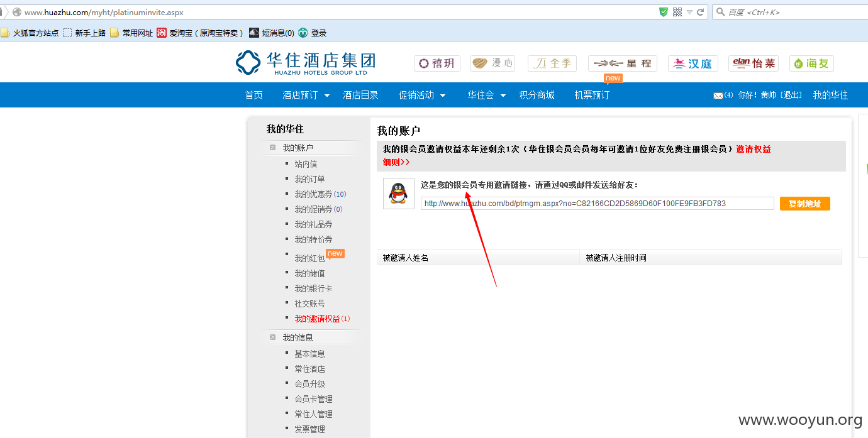Open 社交账号 in sidebar
The image size is (868, 438).
309,304
